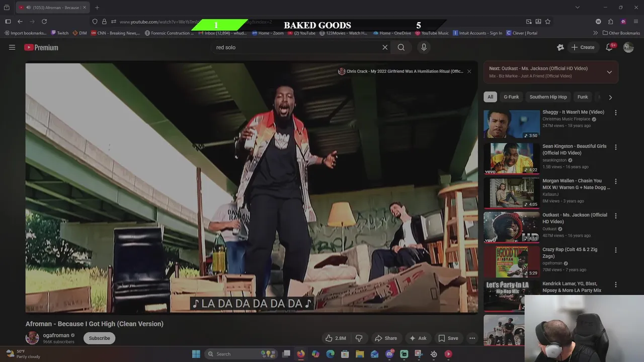Screen dimensions: 644x362
Task: Select the Funk filter chip
Action: (x=583, y=97)
